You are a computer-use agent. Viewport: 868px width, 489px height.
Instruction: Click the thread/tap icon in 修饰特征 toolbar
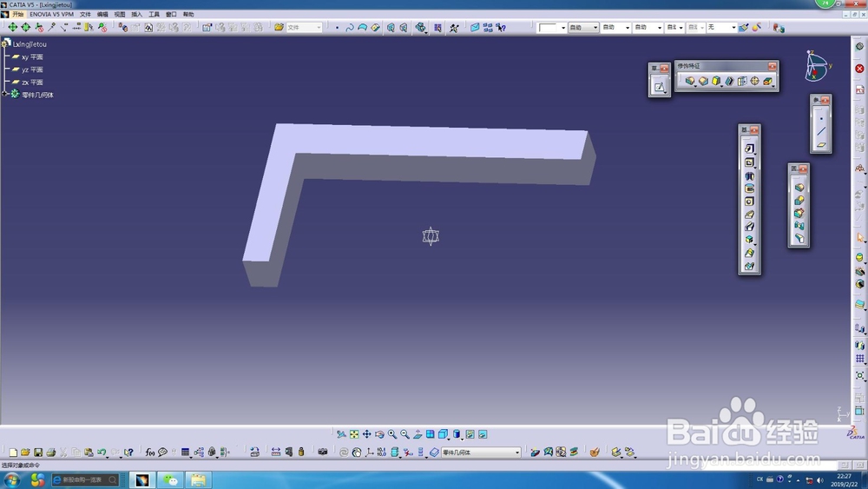pyautogui.click(x=754, y=82)
